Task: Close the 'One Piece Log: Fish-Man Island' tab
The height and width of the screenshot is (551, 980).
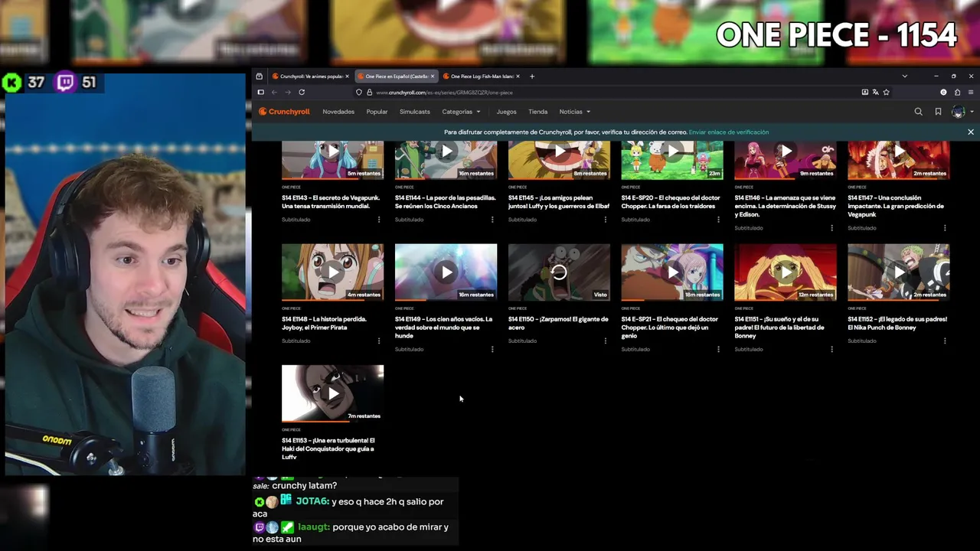Action: coord(518,77)
